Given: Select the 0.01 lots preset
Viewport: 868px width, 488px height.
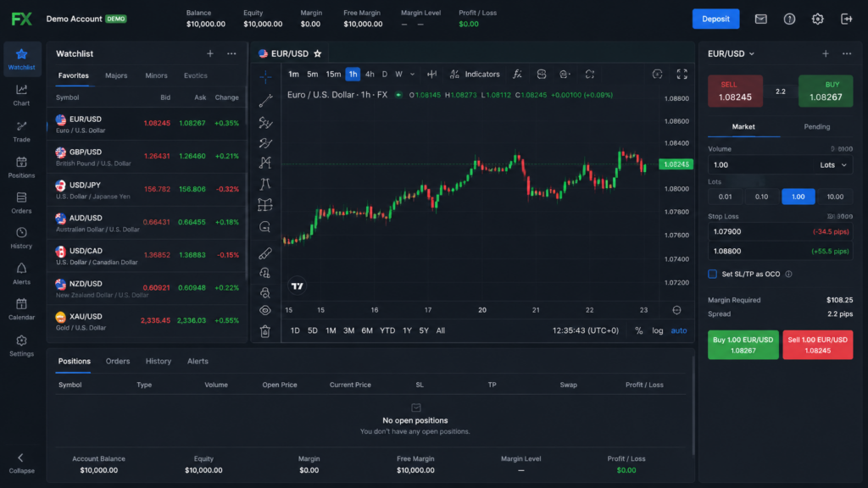Looking at the screenshot, I should pos(726,197).
